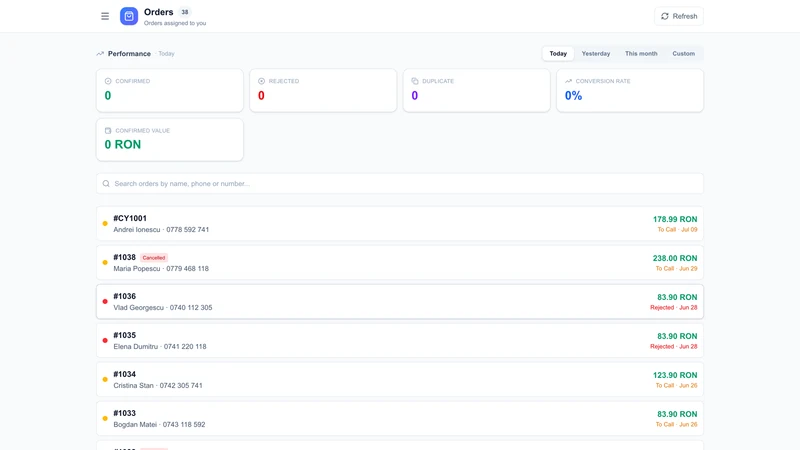Click Maria Popescu customer details
Screen dimensions: 800x450
161,268
